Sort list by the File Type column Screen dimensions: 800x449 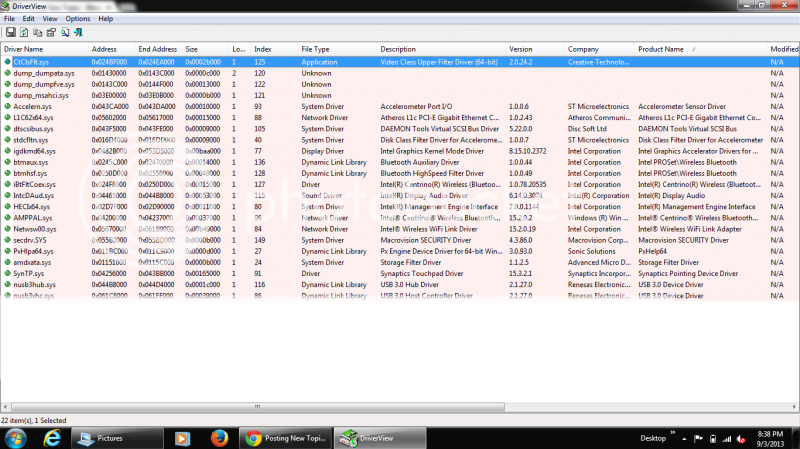tap(316, 48)
